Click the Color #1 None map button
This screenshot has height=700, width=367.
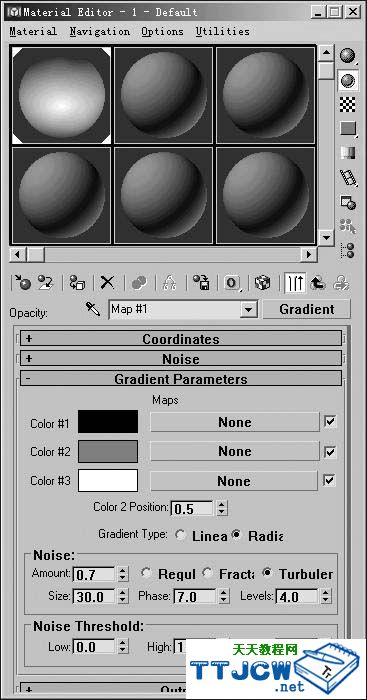point(235,422)
